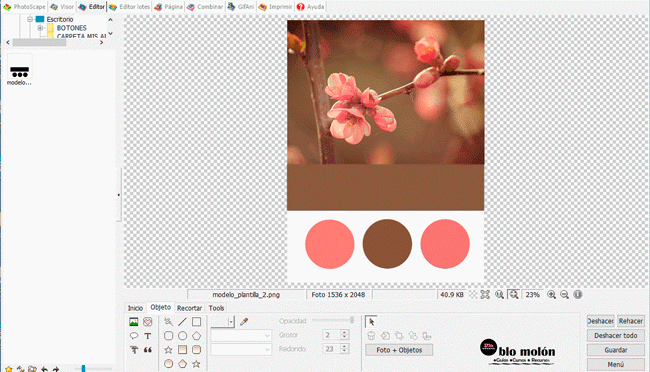Select the quotation marks symbol tool

pyautogui.click(x=148, y=350)
